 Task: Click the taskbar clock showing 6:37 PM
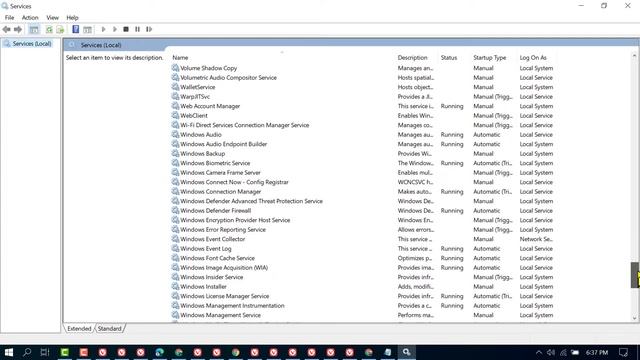tap(597, 352)
